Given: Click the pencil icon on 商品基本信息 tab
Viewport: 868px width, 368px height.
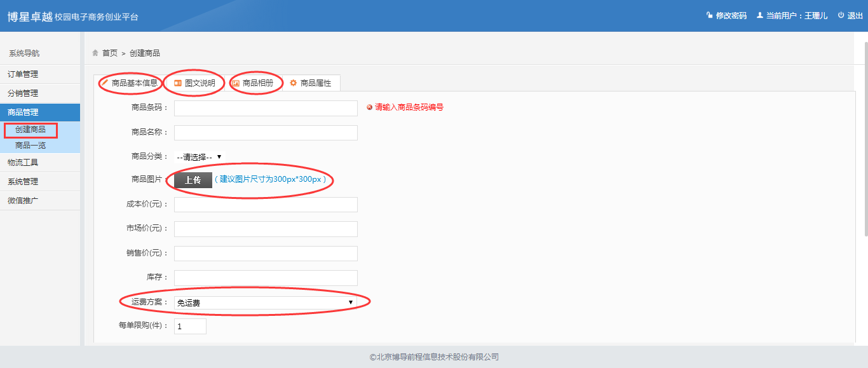Looking at the screenshot, I should pyautogui.click(x=105, y=83).
